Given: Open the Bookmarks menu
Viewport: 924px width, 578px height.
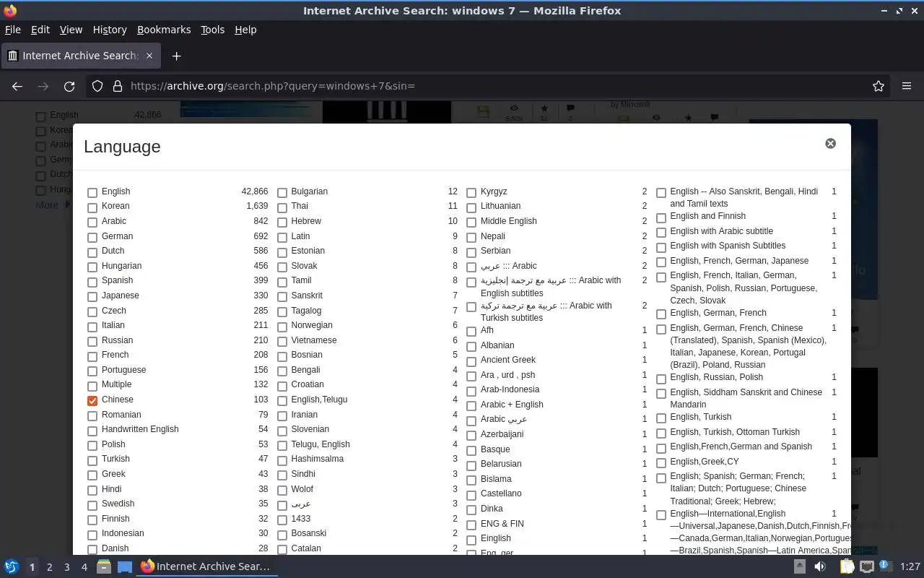Looking at the screenshot, I should [x=164, y=30].
